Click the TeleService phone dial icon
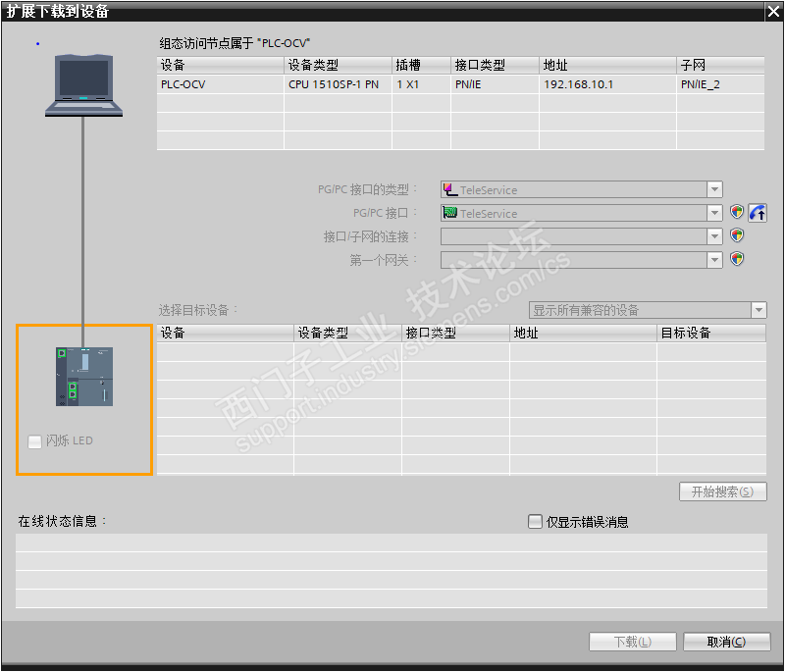Image resolution: width=785 pixels, height=672 pixels. click(758, 213)
